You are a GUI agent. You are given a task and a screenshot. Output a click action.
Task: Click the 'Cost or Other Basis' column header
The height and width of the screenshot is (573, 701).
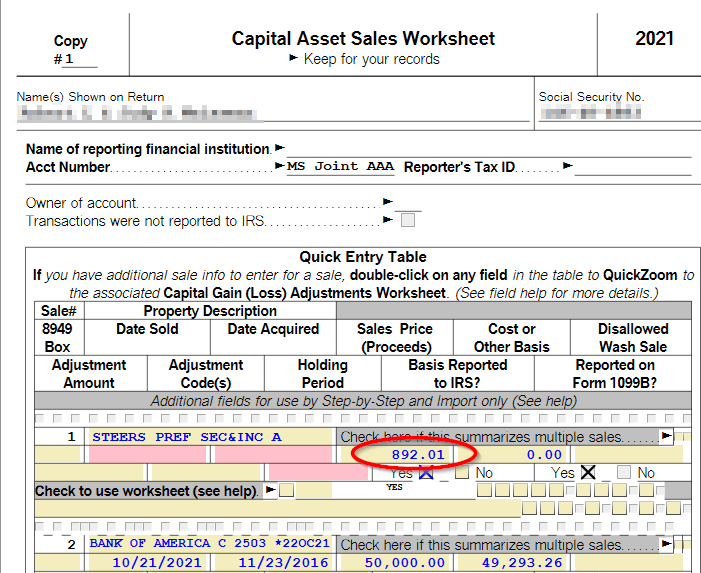tap(512, 337)
